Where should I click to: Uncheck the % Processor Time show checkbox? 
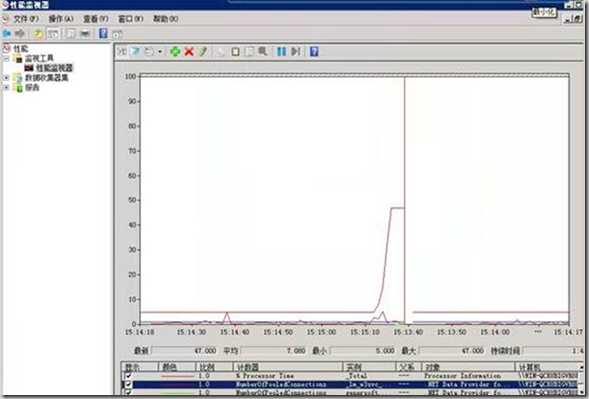128,375
